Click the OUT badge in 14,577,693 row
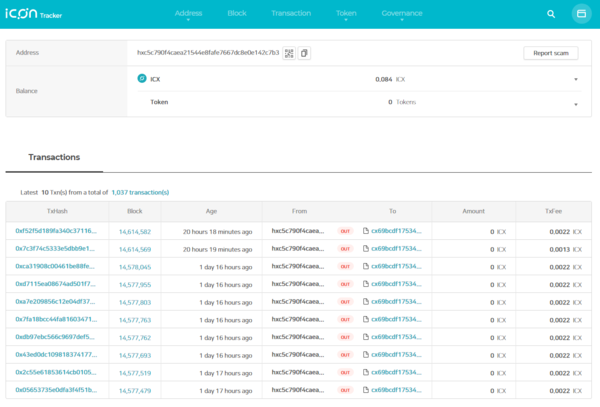This screenshot has width=600, height=407. tap(345, 355)
